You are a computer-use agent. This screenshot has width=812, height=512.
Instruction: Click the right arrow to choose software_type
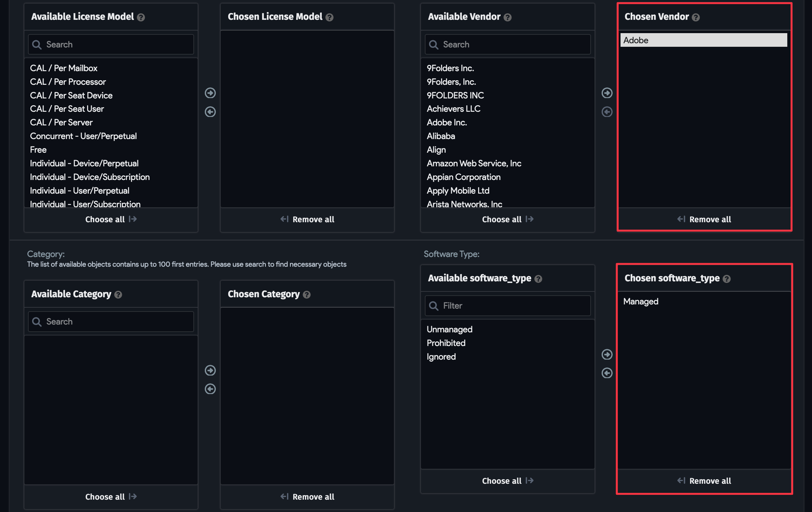607,354
